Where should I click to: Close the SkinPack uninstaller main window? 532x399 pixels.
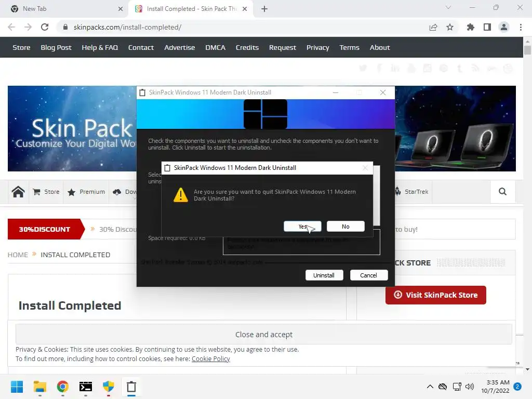tap(383, 92)
